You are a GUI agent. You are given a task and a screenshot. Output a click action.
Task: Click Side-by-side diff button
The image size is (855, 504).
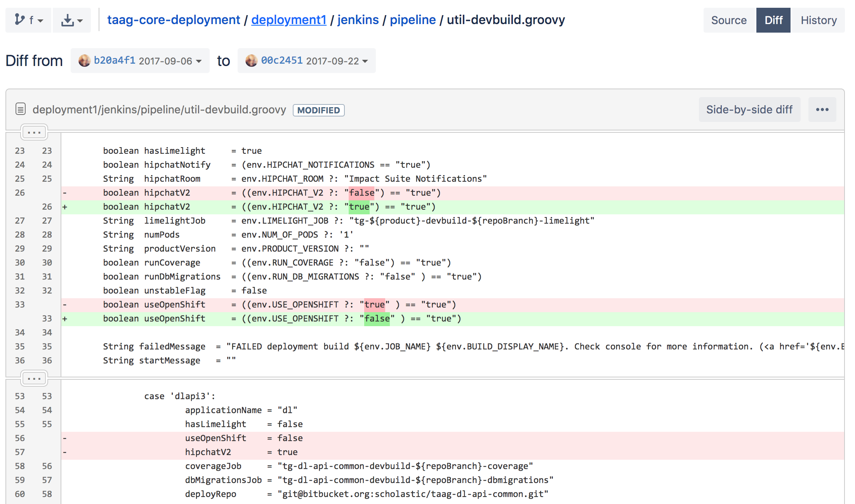click(749, 109)
